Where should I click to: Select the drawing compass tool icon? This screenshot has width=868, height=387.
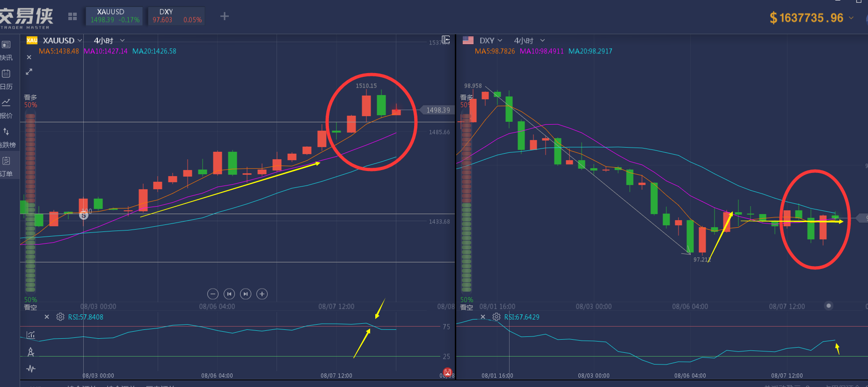pyautogui.click(x=31, y=352)
